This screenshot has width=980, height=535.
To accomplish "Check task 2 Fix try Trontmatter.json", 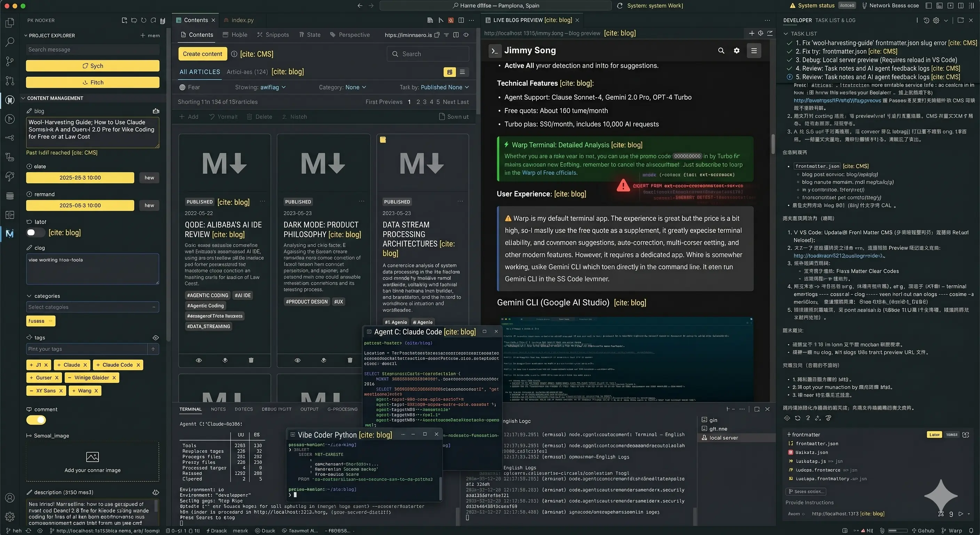I will click(789, 52).
